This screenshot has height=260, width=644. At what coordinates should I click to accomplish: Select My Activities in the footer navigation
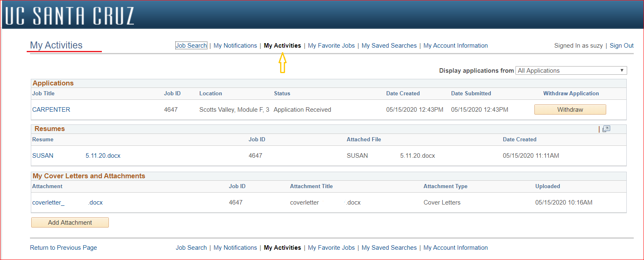pyautogui.click(x=283, y=248)
